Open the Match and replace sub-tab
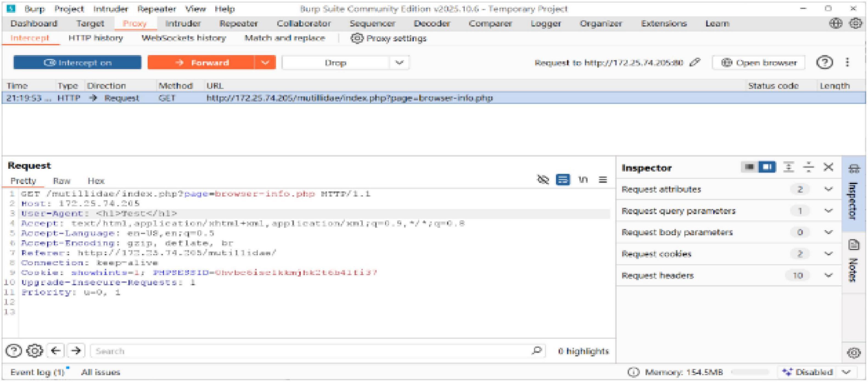The height and width of the screenshot is (382, 868). (x=285, y=38)
